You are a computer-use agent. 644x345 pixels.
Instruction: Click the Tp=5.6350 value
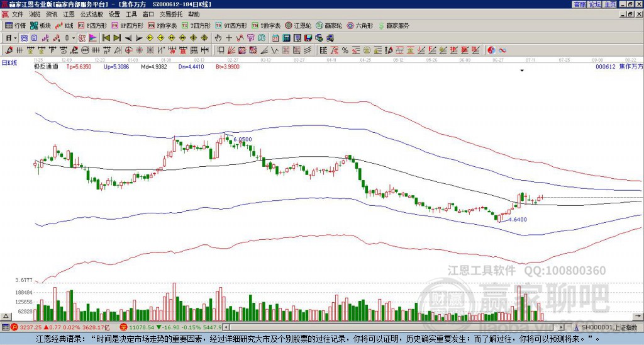click(80, 67)
